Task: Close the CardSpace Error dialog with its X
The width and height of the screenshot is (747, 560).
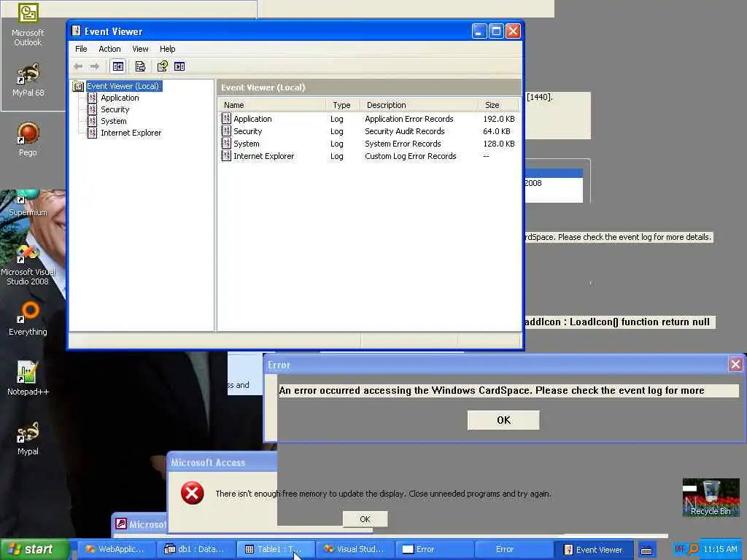Action: [735, 365]
